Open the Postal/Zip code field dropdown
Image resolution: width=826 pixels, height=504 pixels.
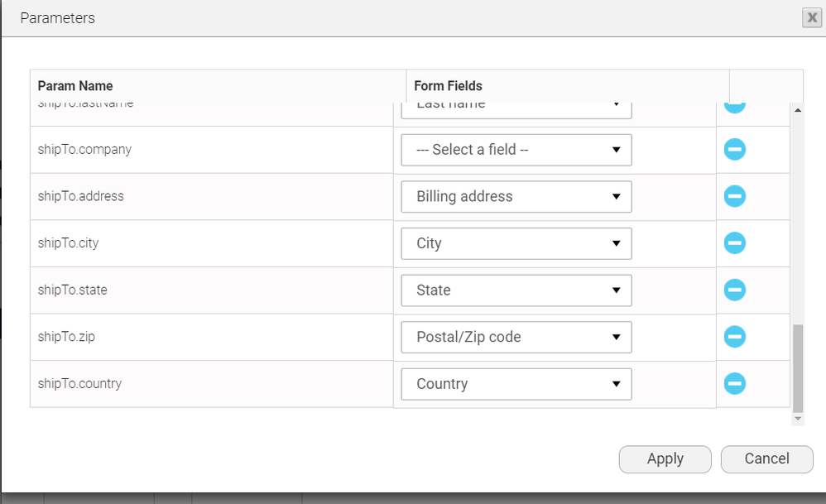[516, 337]
